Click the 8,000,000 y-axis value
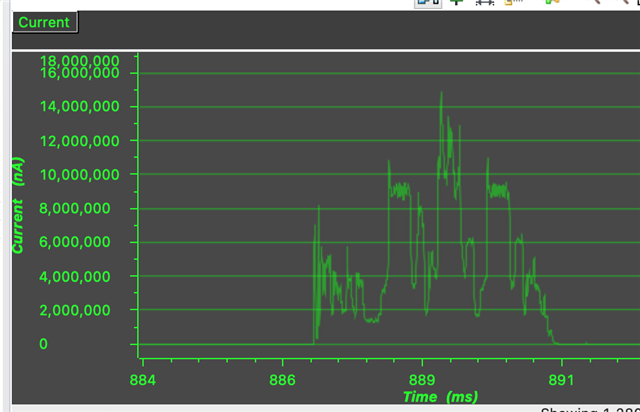 click(75, 209)
